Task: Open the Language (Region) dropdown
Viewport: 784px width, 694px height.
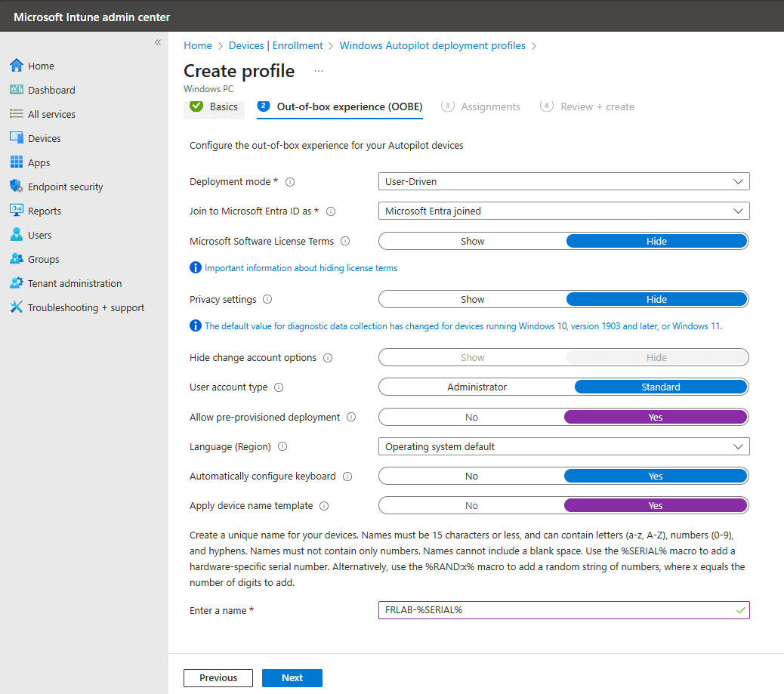Action: [563, 446]
